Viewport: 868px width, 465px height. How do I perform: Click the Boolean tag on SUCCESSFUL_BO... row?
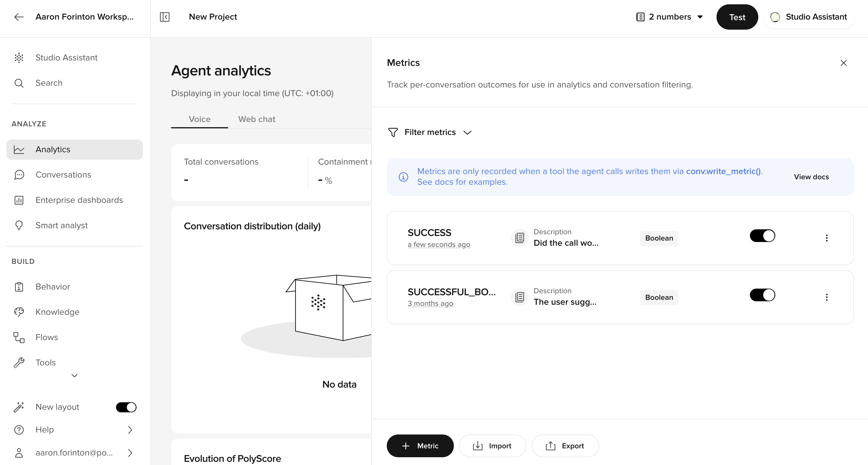pos(659,297)
